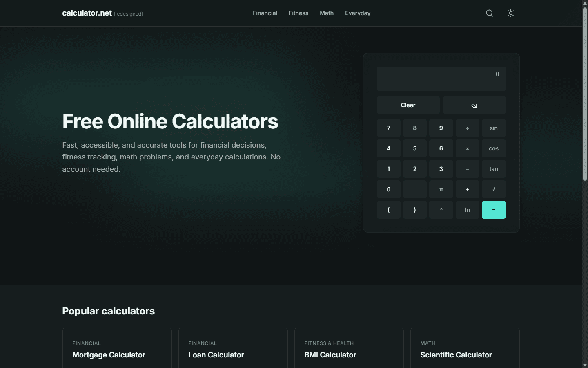Open the site search icon

tap(490, 13)
